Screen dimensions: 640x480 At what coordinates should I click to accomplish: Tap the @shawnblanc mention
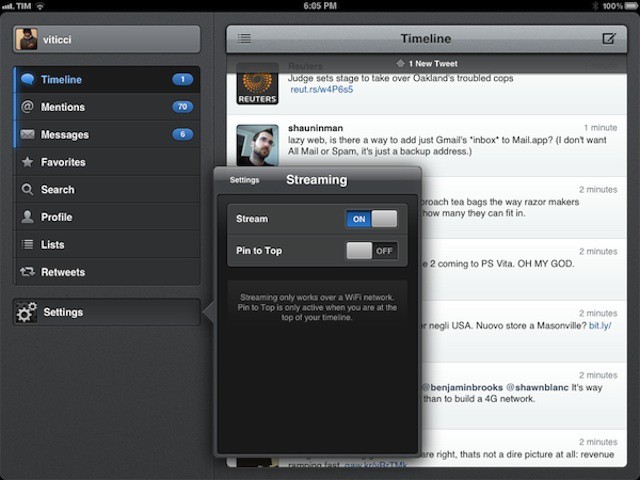point(537,387)
